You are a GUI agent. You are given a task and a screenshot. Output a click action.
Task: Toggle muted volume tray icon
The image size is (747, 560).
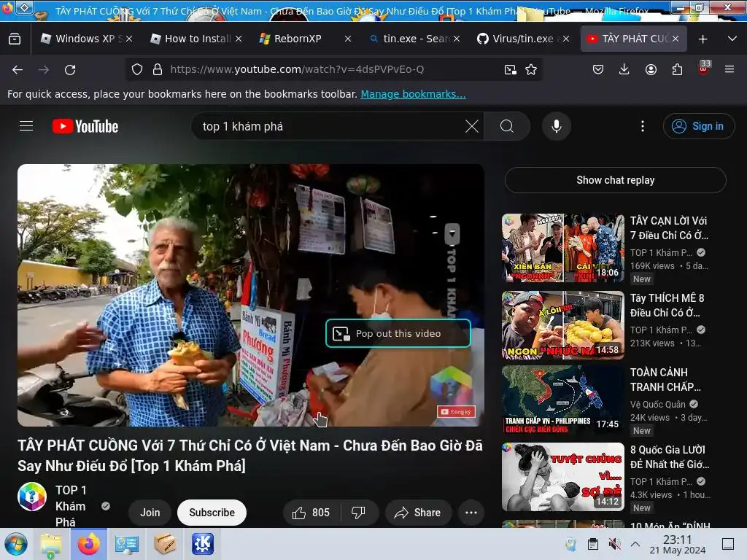(x=614, y=544)
